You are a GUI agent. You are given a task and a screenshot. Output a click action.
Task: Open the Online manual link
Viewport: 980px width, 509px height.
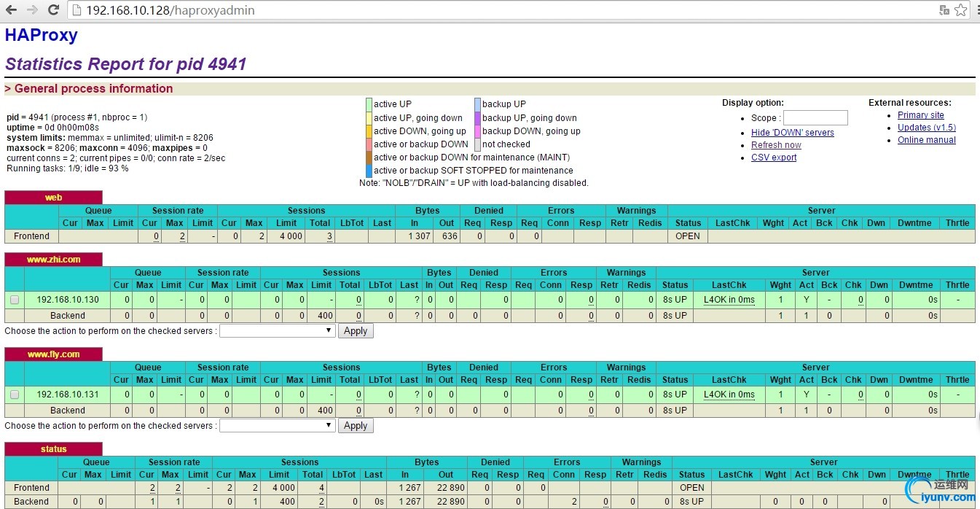tap(926, 140)
